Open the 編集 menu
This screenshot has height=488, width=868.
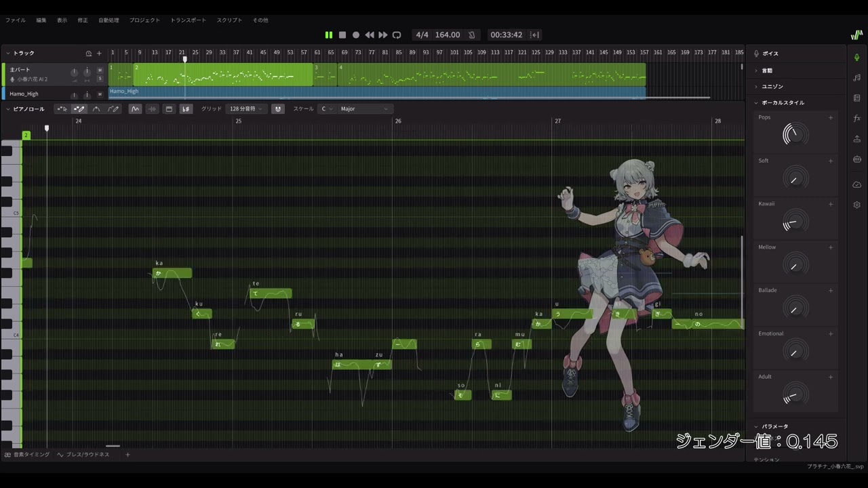(x=41, y=20)
